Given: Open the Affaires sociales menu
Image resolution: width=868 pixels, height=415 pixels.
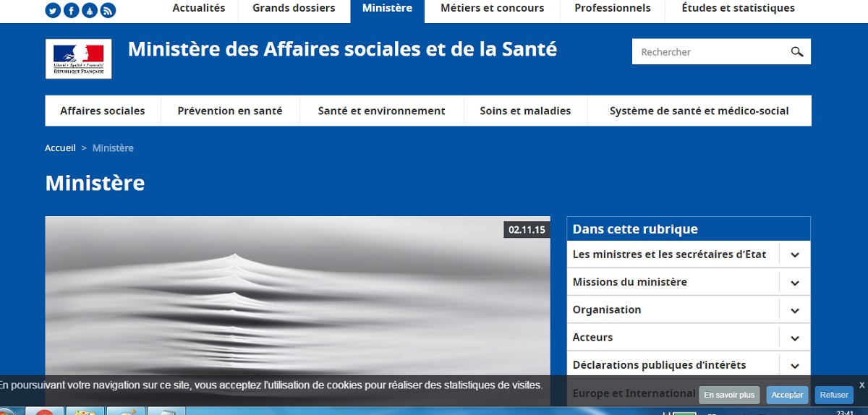Looking at the screenshot, I should (x=103, y=111).
